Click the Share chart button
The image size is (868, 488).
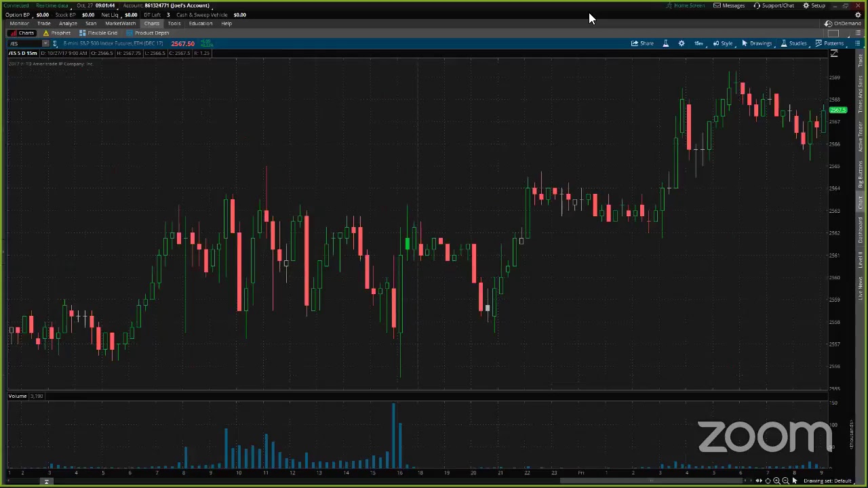pyautogui.click(x=642, y=43)
